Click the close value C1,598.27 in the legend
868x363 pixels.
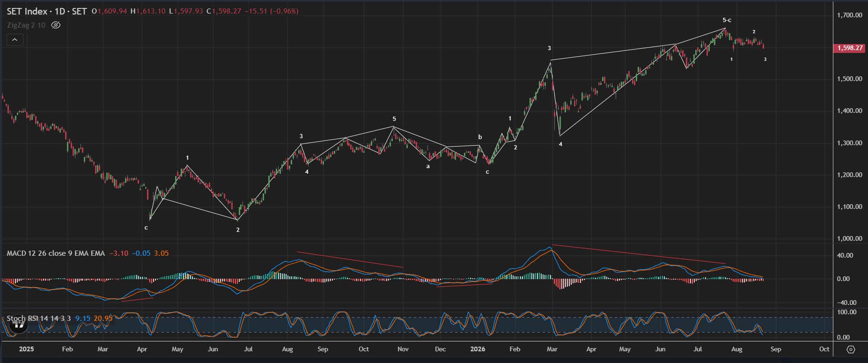tap(224, 11)
